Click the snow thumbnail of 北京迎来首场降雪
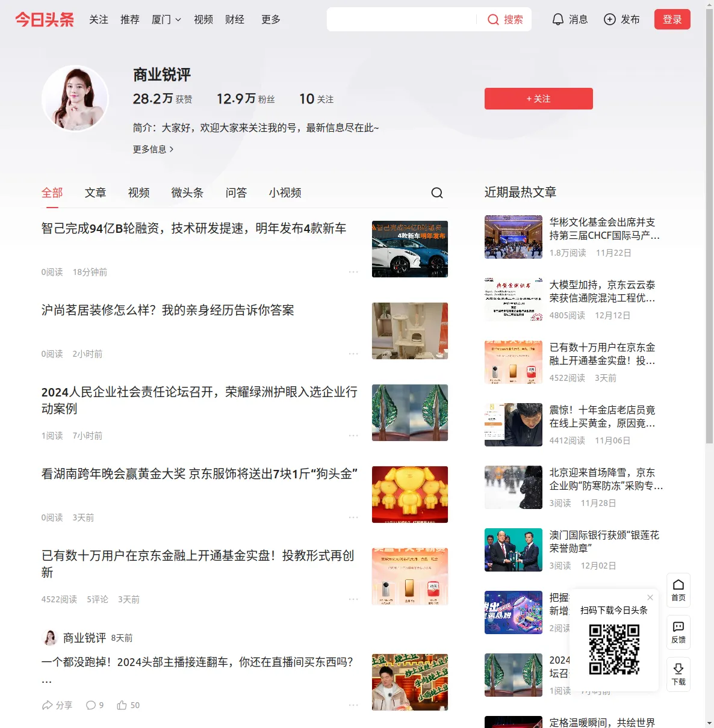The height and width of the screenshot is (728, 714). [x=514, y=487]
